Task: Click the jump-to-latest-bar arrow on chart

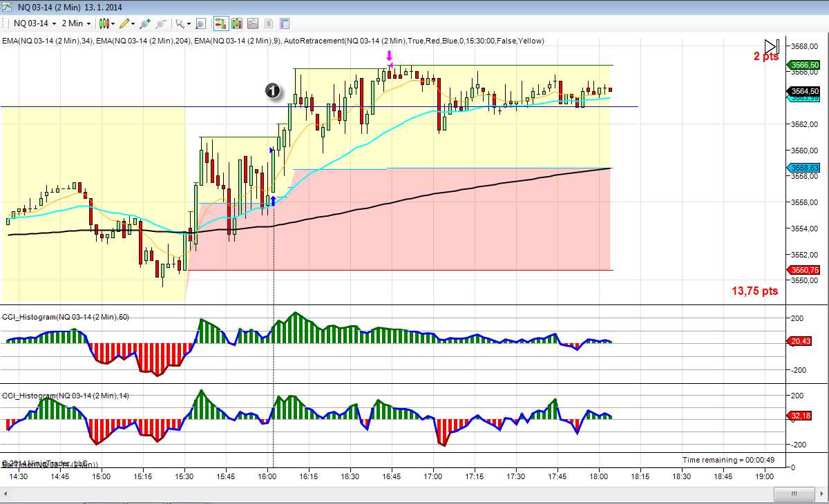Action: coord(771,45)
